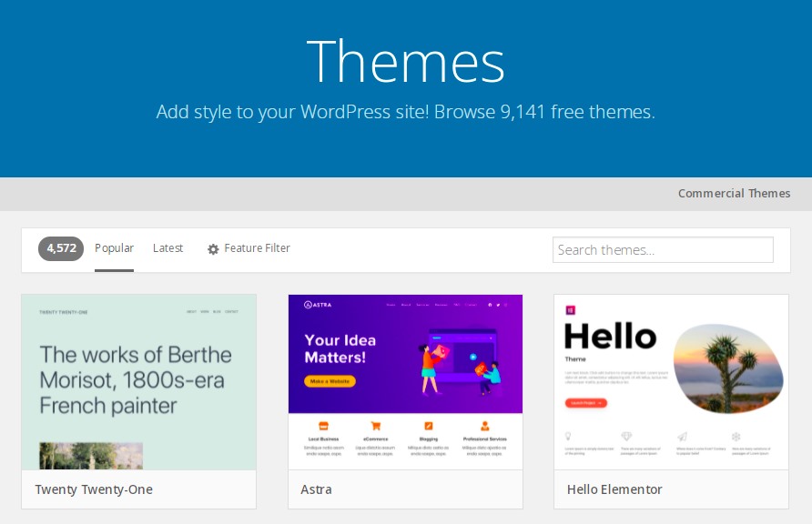
Task: Click the Search themes input field
Action: click(x=663, y=250)
